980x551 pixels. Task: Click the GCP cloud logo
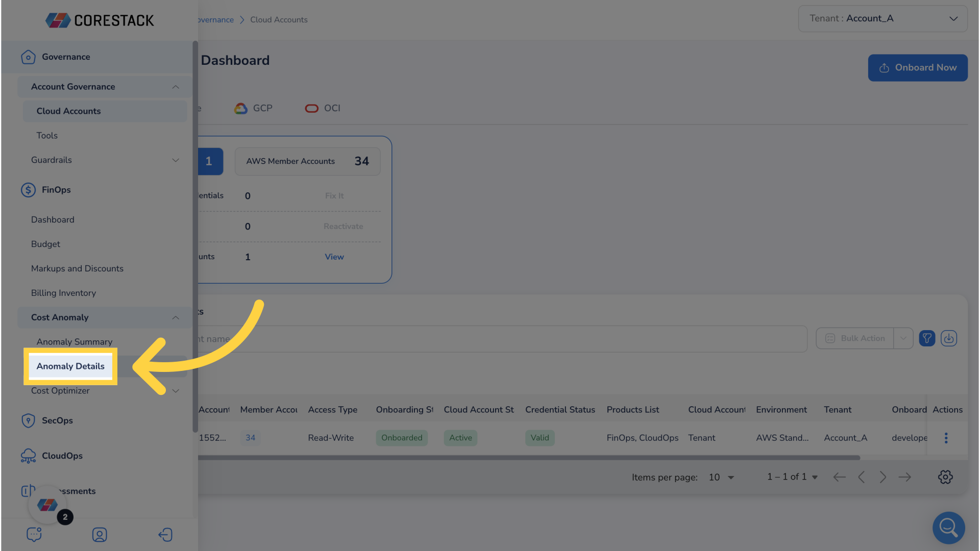click(x=241, y=108)
